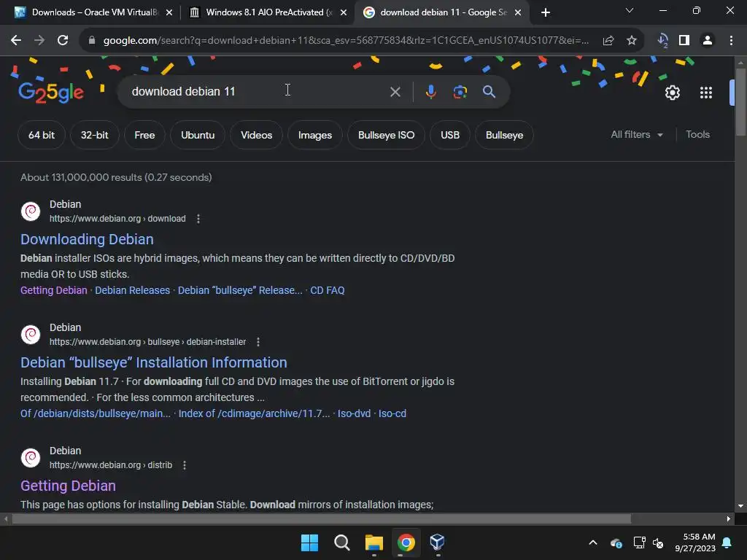Viewport: 747px width, 560px height.
Task: Apply the 32-bit filter chip
Action: pyautogui.click(x=94, y=135)
